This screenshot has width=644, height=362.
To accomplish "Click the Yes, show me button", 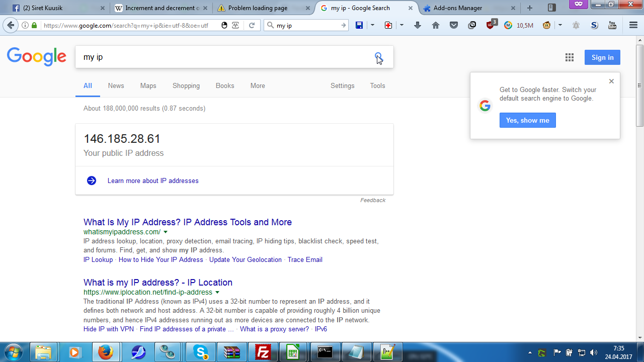I will click(528, 120).
